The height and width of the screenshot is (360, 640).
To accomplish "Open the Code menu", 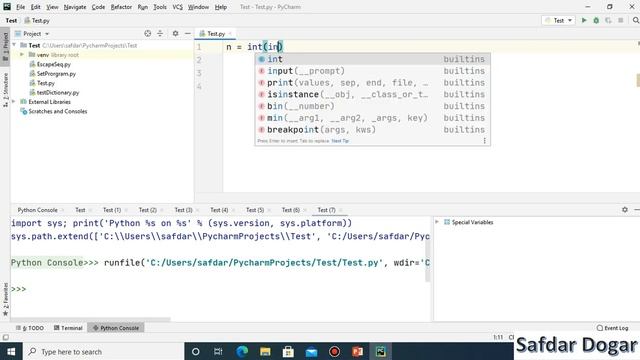I will tap(98, 7).
